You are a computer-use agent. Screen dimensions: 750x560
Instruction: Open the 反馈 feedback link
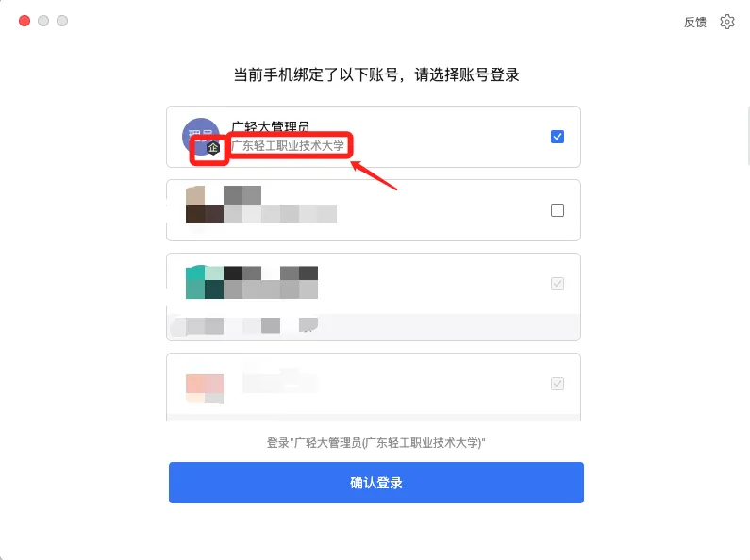[695, 22]
